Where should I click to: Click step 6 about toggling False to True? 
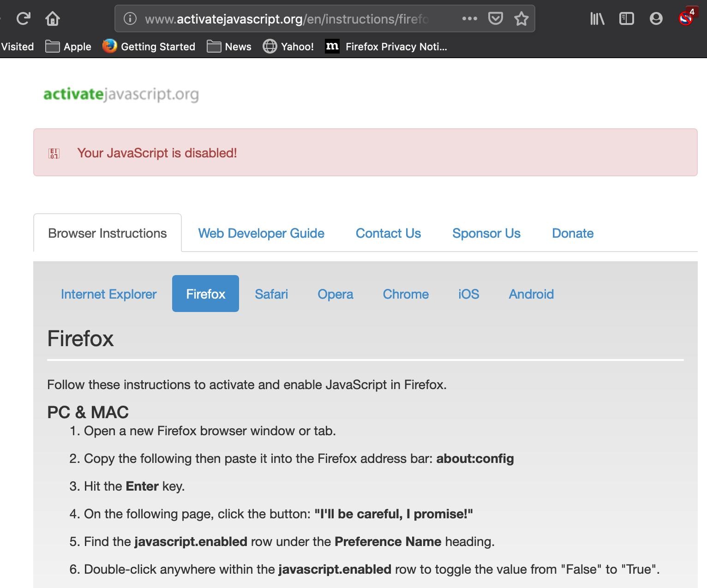(x=372, y=570)
